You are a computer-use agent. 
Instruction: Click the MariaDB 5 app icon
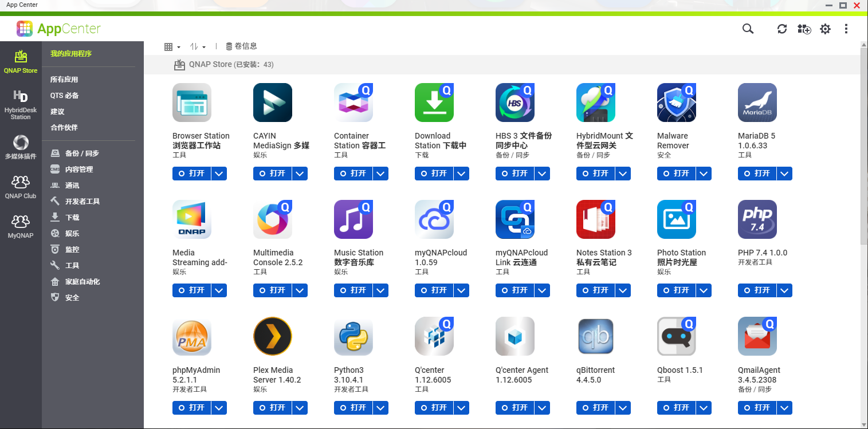[757, 103]
